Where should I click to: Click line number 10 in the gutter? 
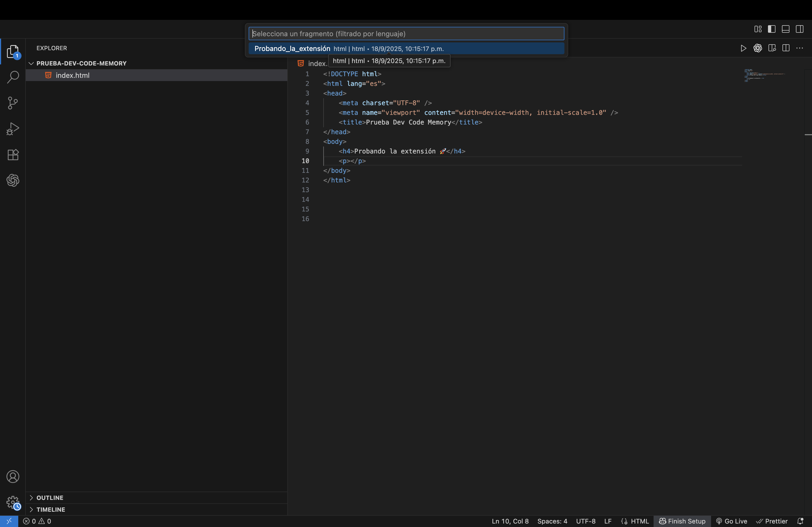[305, 161]
